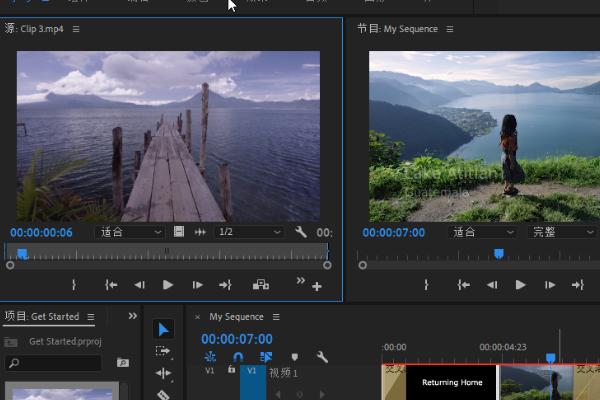Open the 1/2 playback resolution dropdown

coord(249,232)
